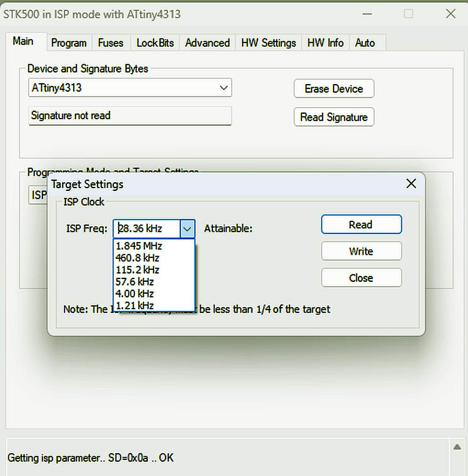
Task: Choose 4.00 kHz ISP frequency
Action: (134, 294)
